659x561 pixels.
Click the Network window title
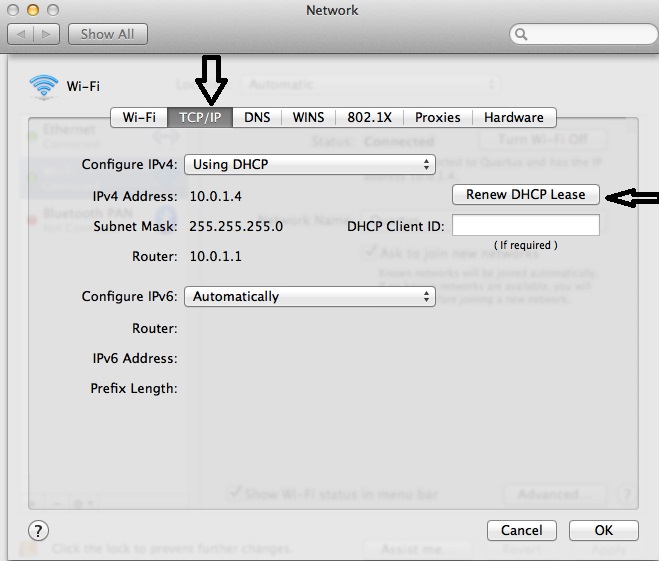(x=332, y=10)
